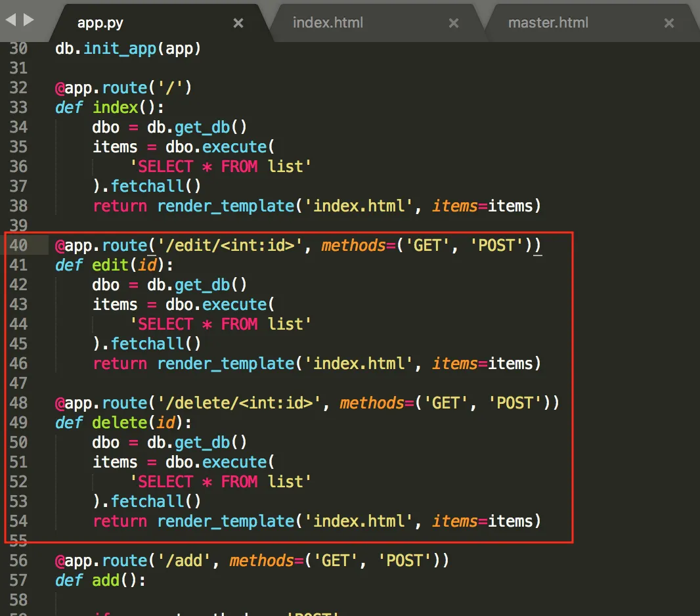700x616 pixels.
Task: Click the 'def delete(id):' definition
Action: pos(123,423)
